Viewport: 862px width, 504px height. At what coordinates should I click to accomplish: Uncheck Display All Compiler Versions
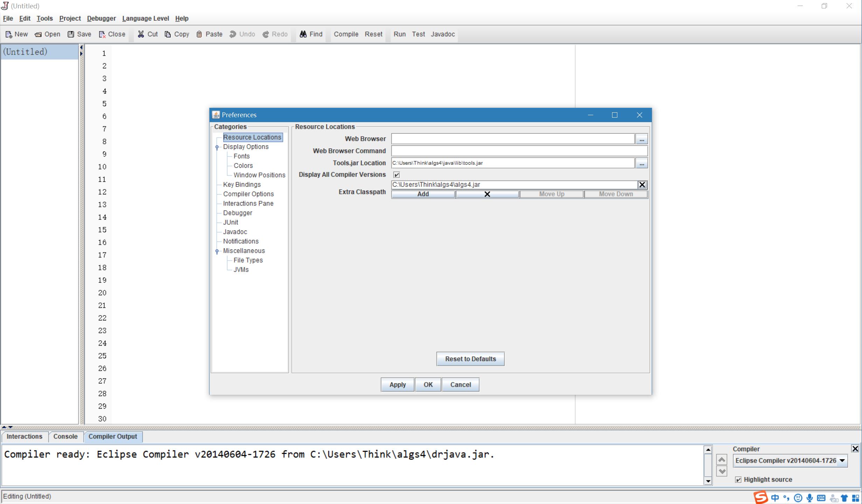(396, 174)
